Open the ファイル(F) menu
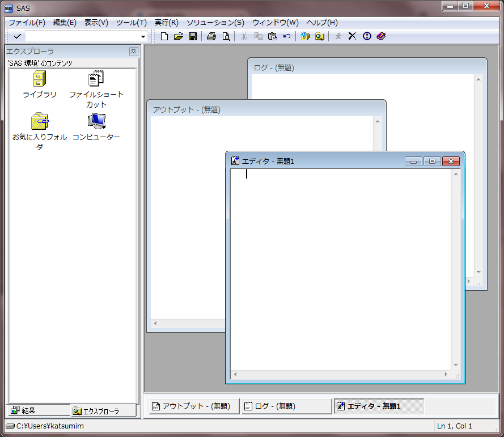The height and width of the screenshot is (437, 504). pos(27,23)
